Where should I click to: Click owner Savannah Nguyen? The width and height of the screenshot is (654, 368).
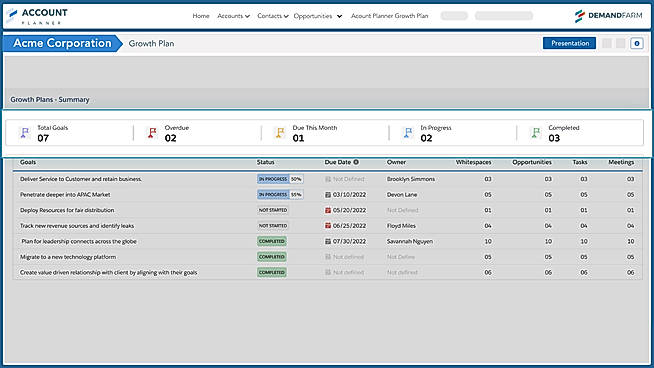[x=410, y=242]
